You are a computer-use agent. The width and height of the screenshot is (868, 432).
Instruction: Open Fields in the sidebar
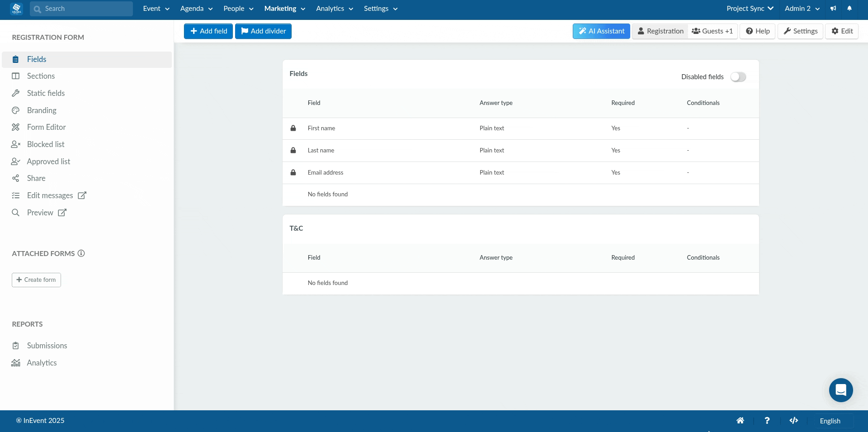(x=87, y=59)
